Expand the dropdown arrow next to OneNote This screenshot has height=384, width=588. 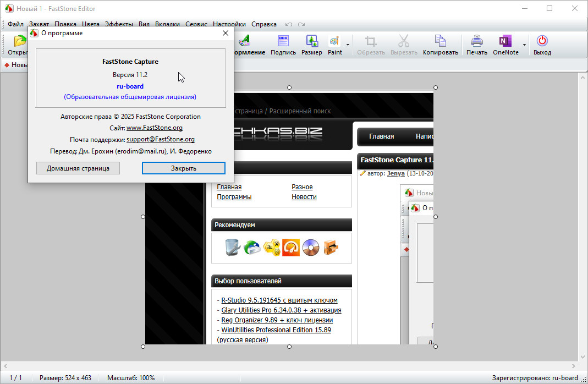[x=524, y=45]
